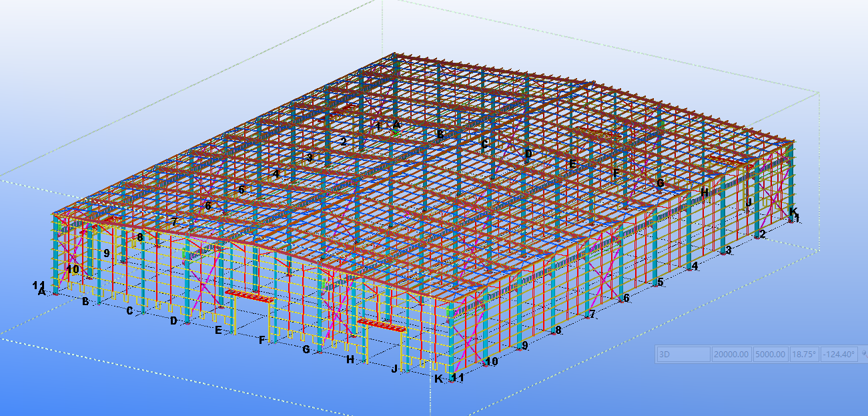Click the 3D view mode field
This screenshot has height=416, width=868.
683,355
